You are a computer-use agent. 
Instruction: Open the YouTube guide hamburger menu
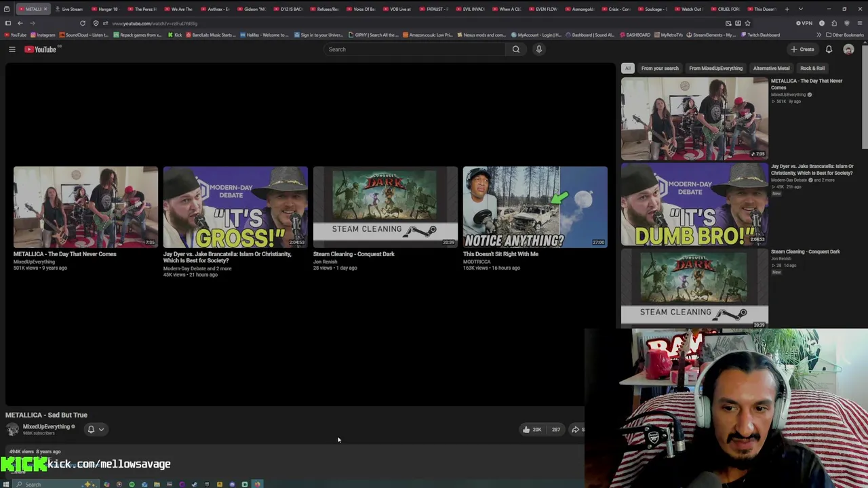(x=12, y=49)
